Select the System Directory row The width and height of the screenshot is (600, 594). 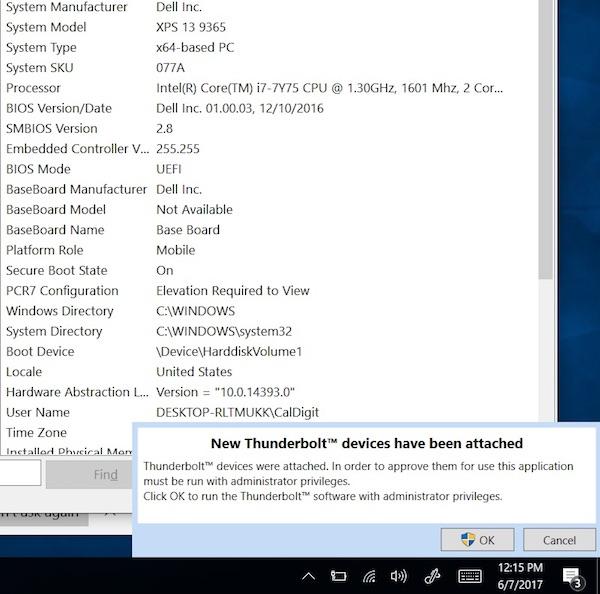click(x=269, y=331)
